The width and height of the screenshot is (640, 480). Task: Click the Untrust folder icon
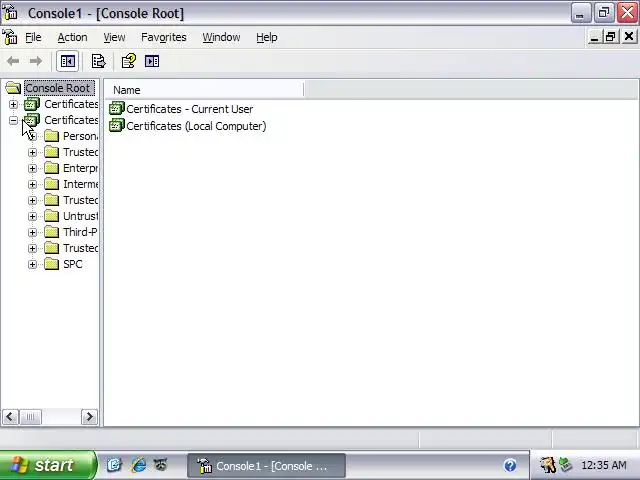coord(51,216)
